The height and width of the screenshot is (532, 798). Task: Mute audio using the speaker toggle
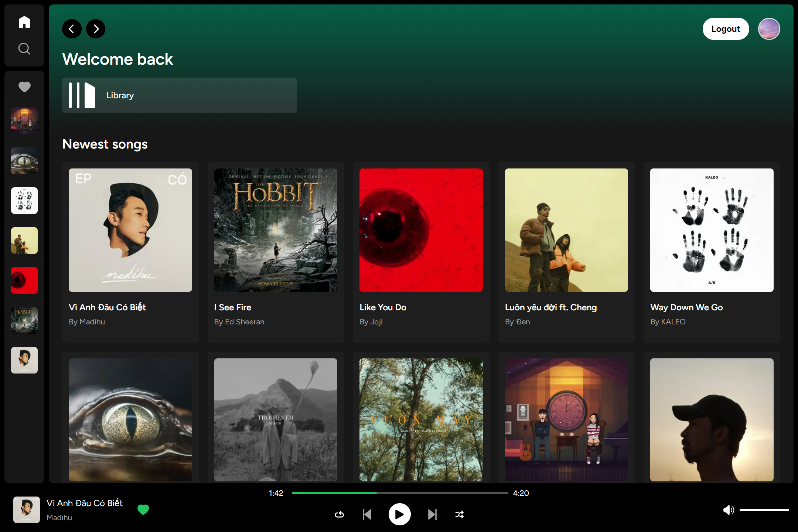pyautogui.click(x=729, y=510)
